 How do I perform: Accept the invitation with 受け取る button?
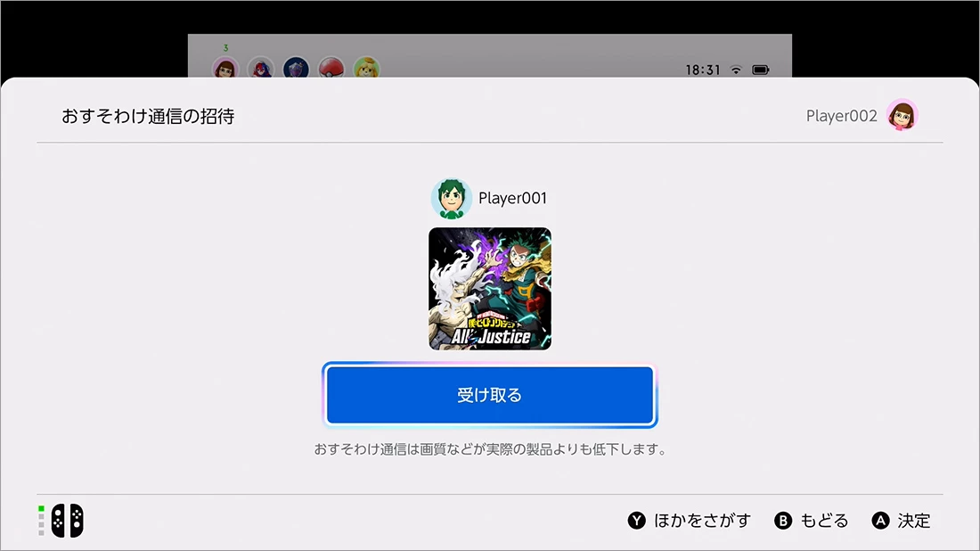(489, 395)
